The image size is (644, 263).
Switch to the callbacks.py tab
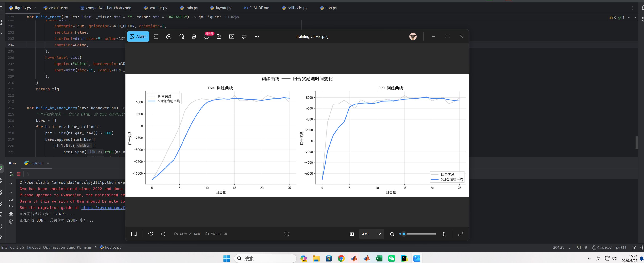click(x=294, y=8)
